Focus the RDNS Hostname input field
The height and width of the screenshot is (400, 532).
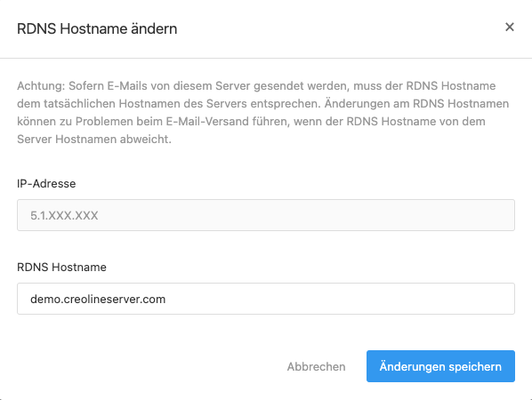(266, 299)
